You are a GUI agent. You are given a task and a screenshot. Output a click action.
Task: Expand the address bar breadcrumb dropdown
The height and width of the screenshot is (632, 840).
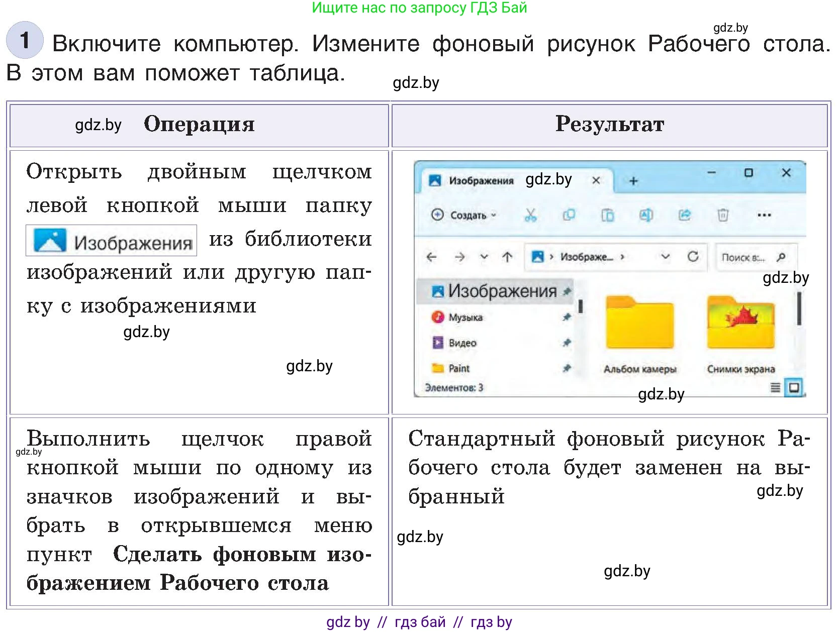(666, 257)
